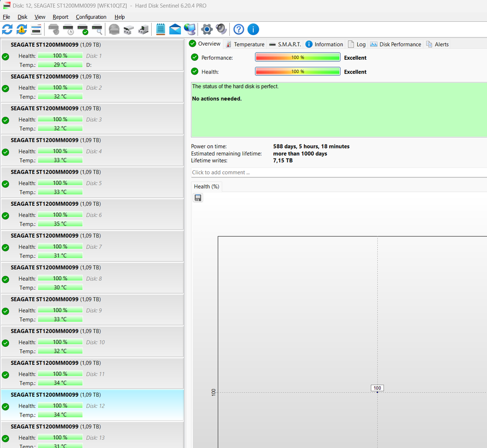
Task: Click the Health 100 % gradient bar
Action: (x=298, y=71)
